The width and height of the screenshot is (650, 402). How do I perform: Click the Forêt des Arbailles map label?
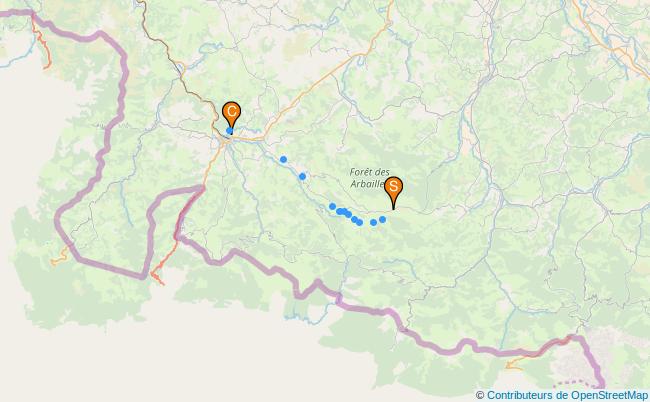click(x=369, y=178)
